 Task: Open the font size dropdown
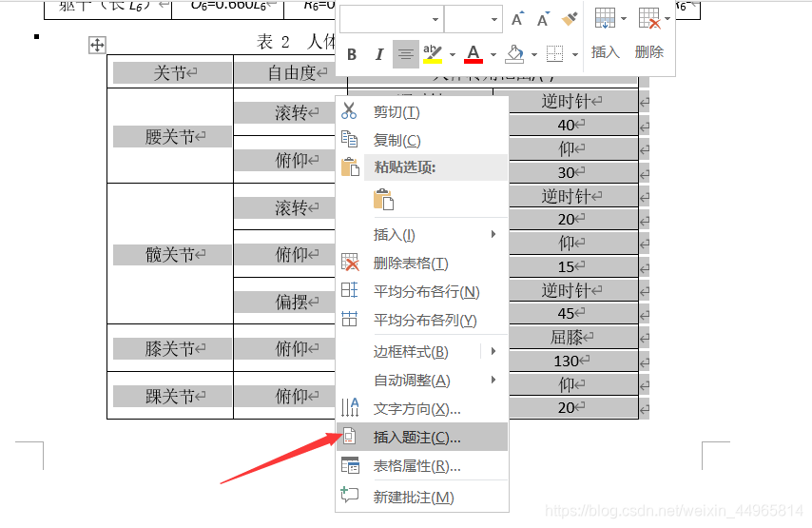pos(494,20)
